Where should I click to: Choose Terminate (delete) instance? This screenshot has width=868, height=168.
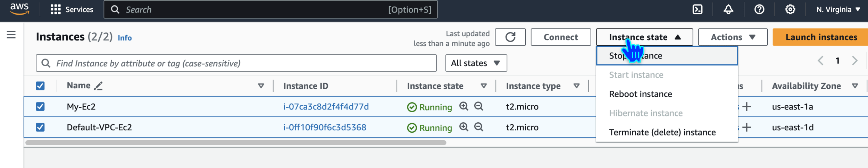[x=667, y=132]
